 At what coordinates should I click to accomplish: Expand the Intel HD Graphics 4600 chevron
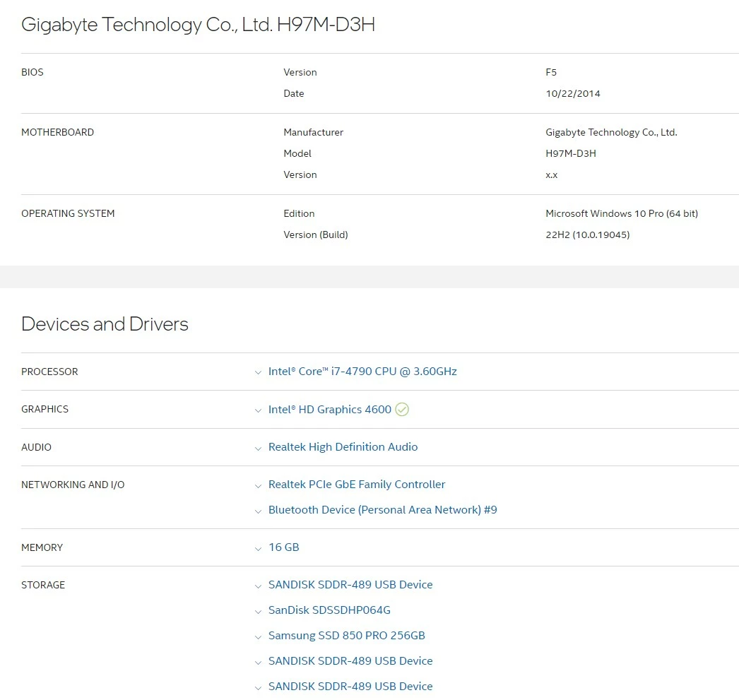[x=258, y=411]
